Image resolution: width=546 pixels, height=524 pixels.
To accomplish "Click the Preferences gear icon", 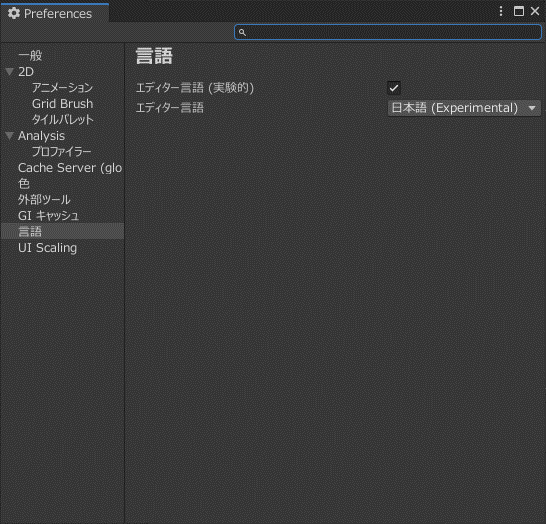I will pyautogui.click(x=14, y=13).
